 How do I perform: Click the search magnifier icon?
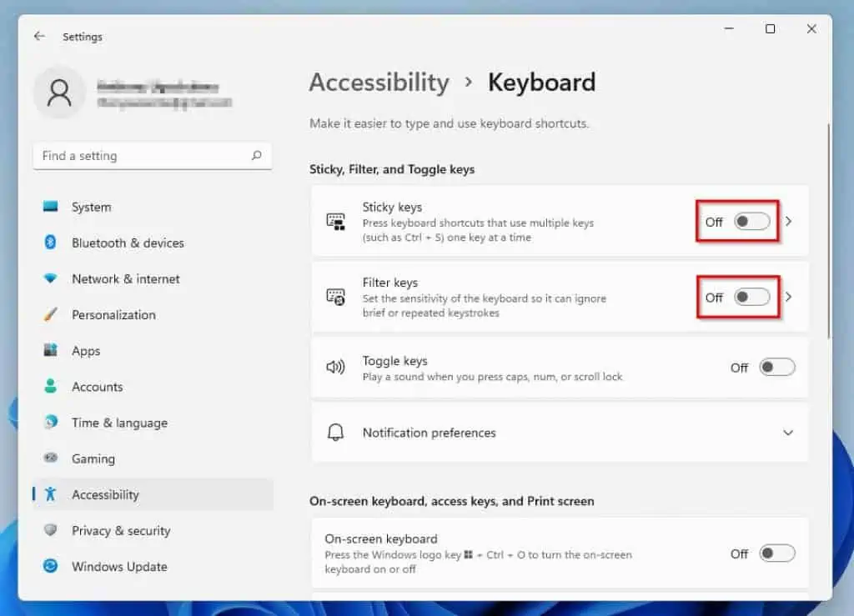tap(257, 156)
